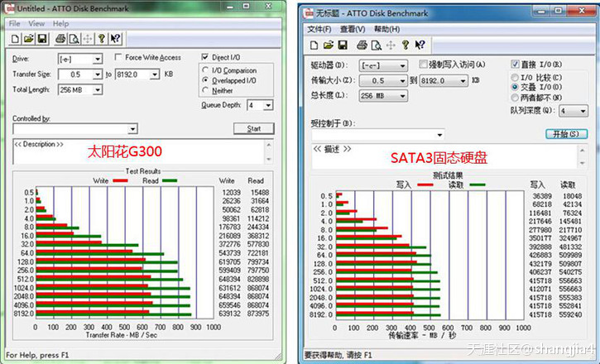Screen dimensions: 600x364
Task: Open 文件(F) menu
Action: click(x=319, y=29)
